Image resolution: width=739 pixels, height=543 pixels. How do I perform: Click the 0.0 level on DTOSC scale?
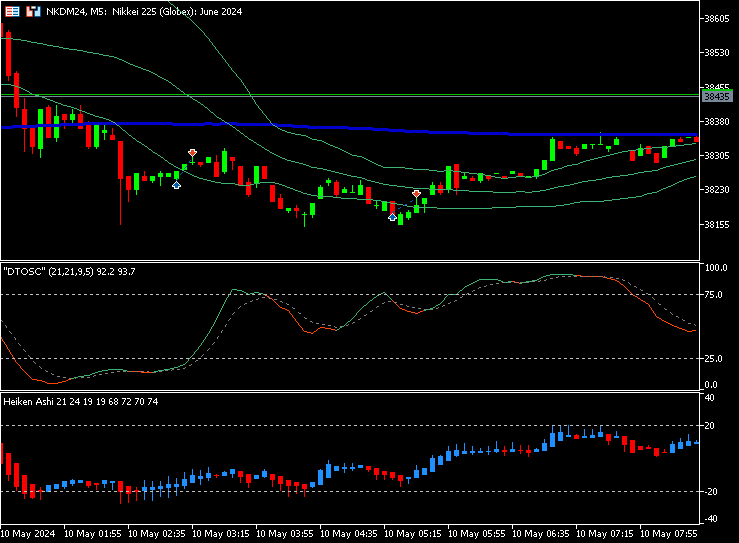point(711,385)
